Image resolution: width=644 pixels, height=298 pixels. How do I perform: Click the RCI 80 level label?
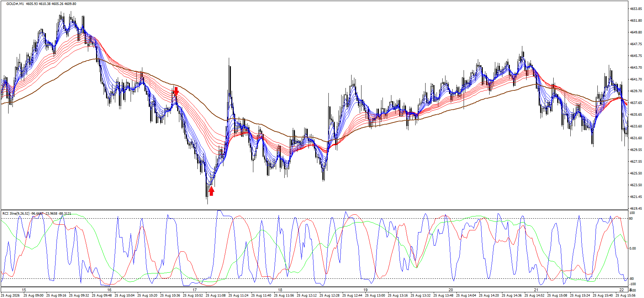tap(631, 219)
